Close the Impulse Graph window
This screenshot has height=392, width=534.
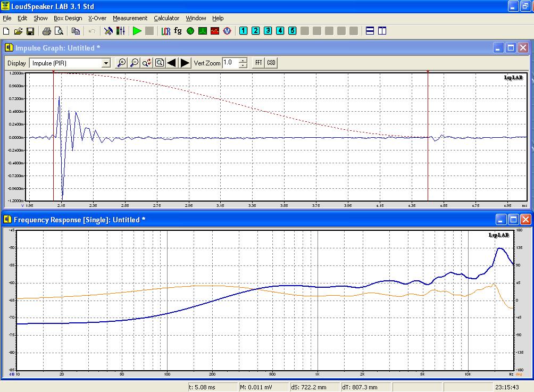click(523, 48)
